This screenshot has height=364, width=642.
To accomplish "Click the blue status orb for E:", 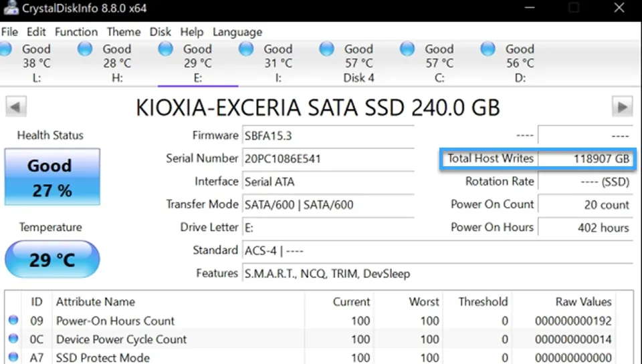I will click(165, 49).
